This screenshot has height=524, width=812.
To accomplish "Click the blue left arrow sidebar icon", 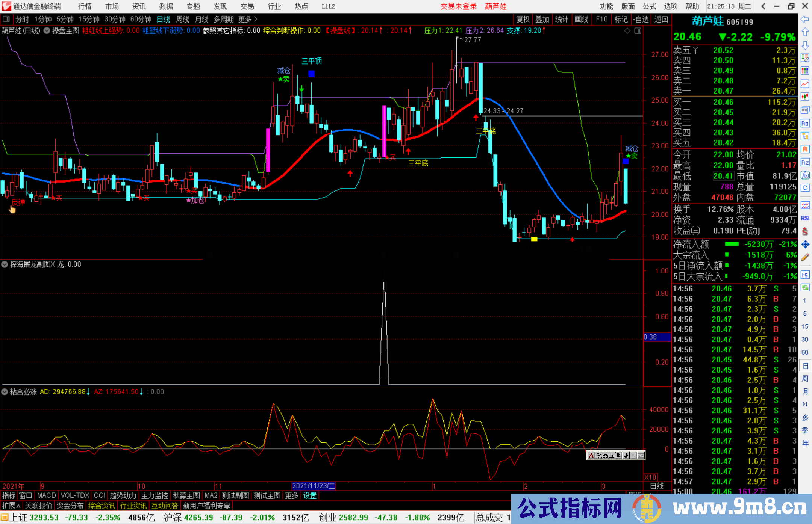I will tap(805, 19).
